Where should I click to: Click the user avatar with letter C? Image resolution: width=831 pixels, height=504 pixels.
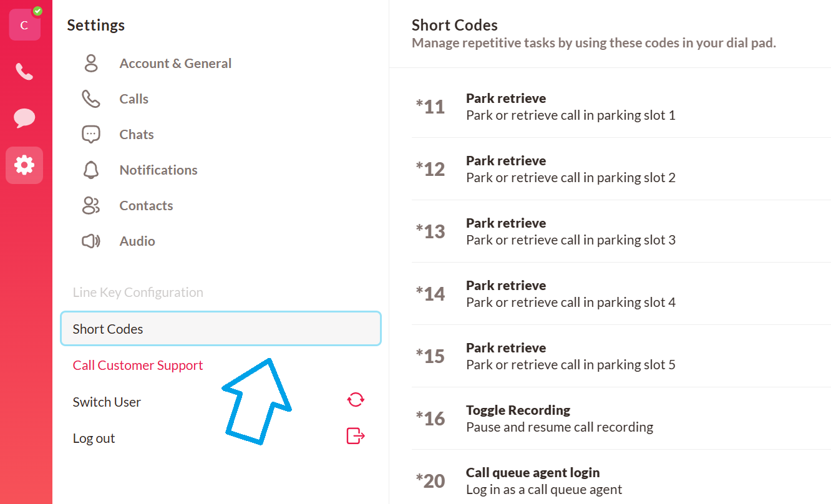click(x=24, y=25)
